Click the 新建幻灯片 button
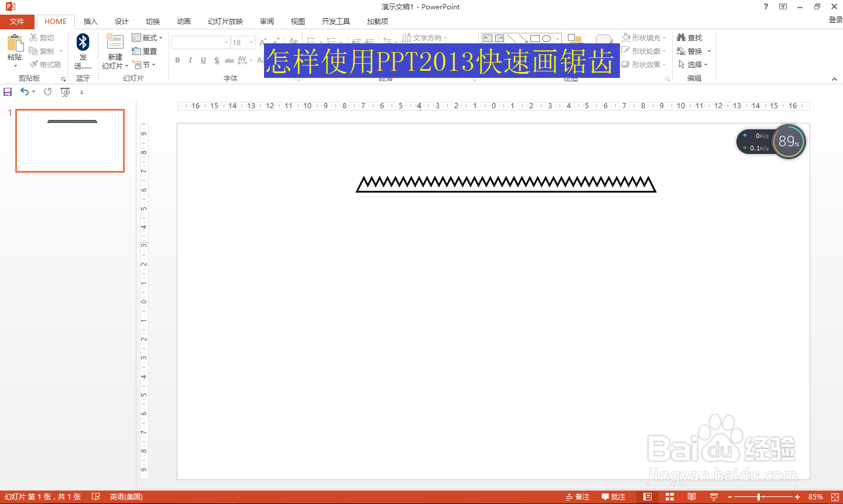 (x=114, y=51)
